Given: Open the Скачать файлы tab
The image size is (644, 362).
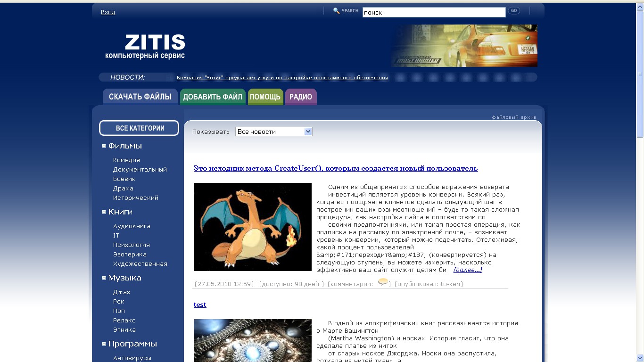Looking at the screenshot, I should point(140,97).
